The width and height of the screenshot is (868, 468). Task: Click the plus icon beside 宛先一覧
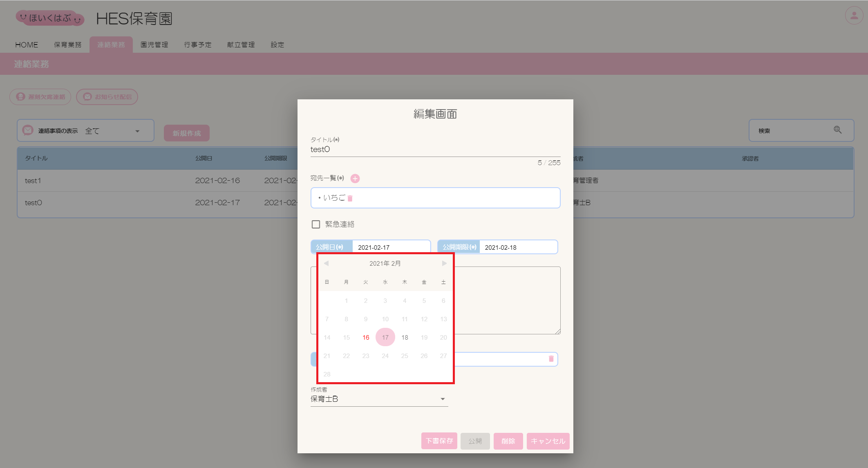pyautogui.click(x=355, y=179)
